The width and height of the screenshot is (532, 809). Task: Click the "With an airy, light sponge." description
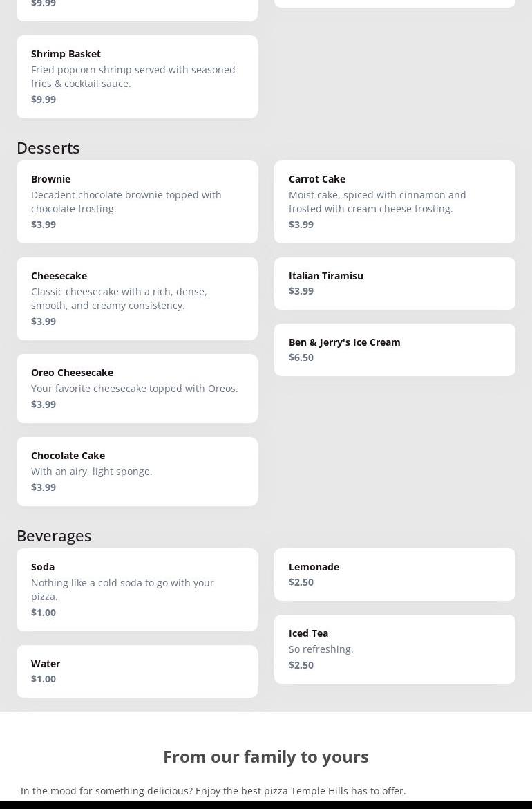91,472
